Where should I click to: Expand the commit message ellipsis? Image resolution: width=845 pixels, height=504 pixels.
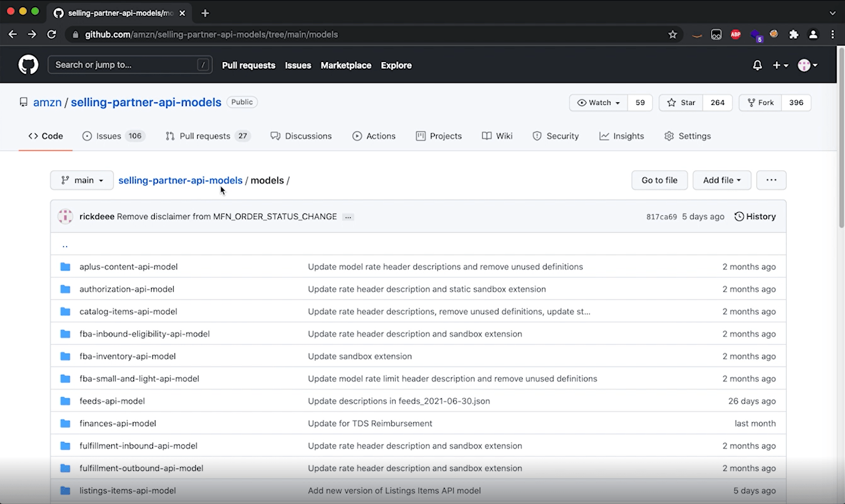[348, 217]
